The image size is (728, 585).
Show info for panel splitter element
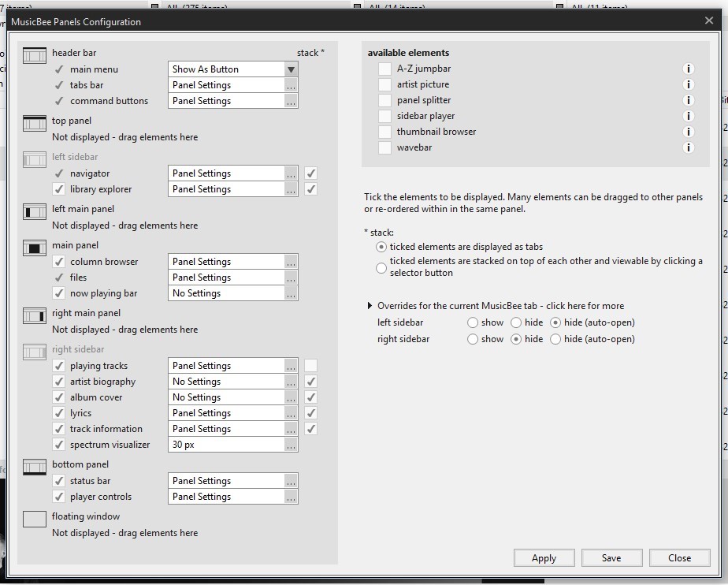(688, 100)
